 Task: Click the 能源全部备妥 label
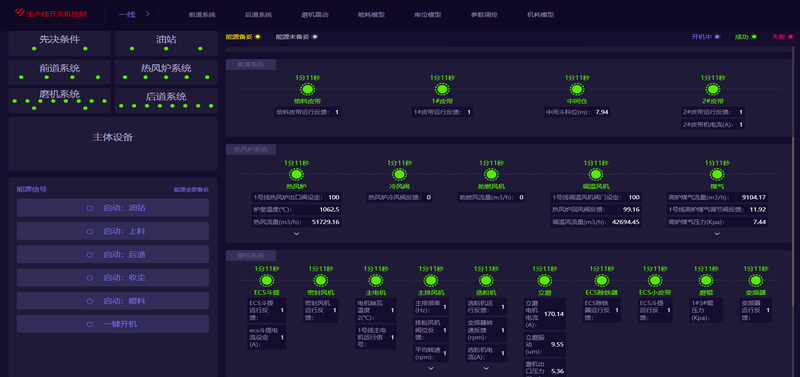pyautogui.click(x=191, y=189)
